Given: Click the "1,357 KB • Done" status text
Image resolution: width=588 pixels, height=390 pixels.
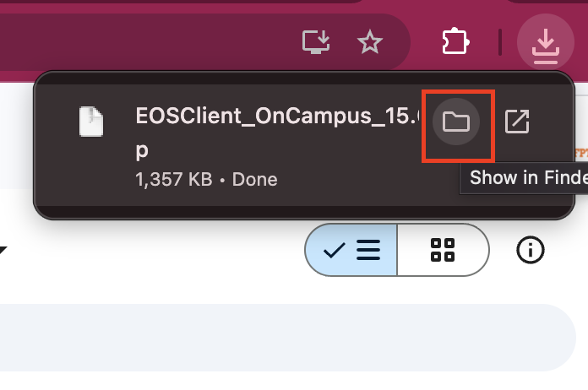Looking at the screenshot, I should click(206, 179).
